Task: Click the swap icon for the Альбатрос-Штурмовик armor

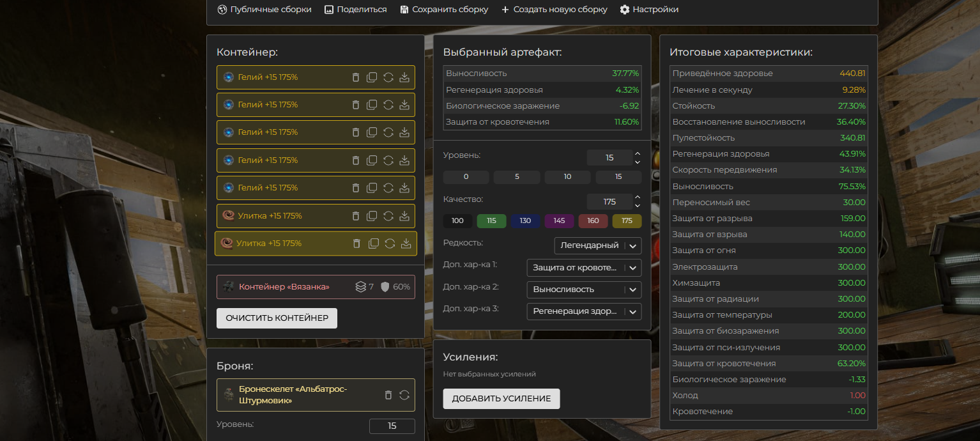Action: 404,395
